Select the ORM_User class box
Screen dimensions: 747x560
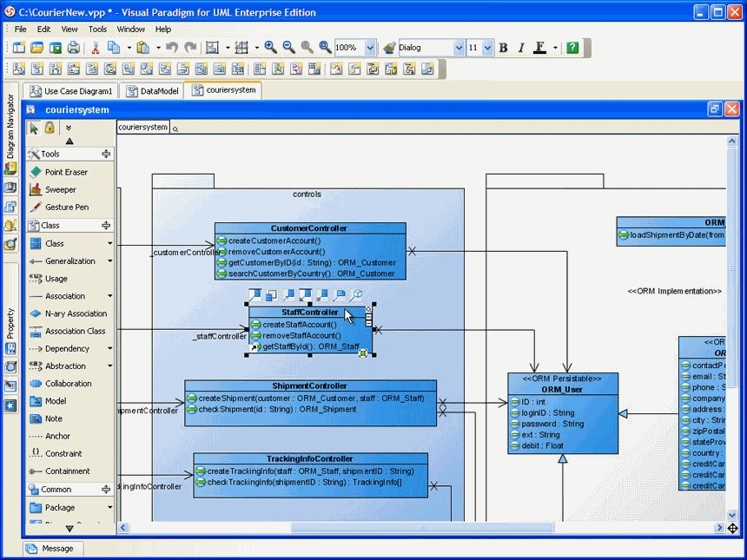[x=563, y=413]
